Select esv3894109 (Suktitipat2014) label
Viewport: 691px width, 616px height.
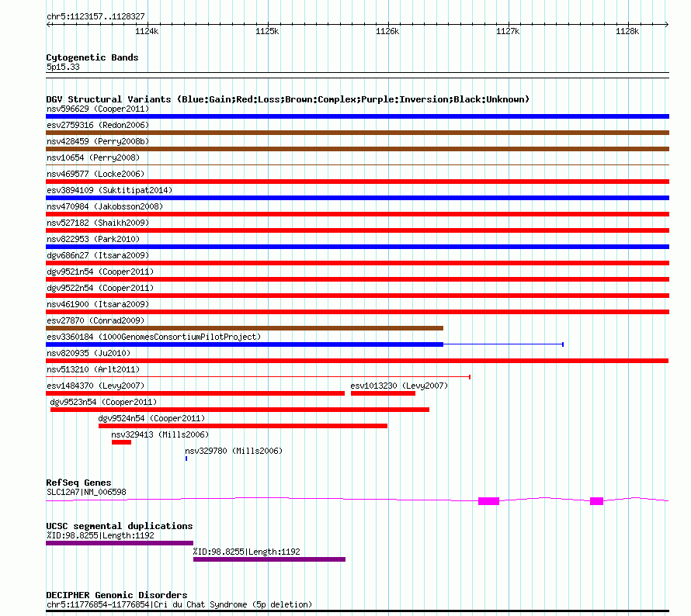[x=109, y=190]
